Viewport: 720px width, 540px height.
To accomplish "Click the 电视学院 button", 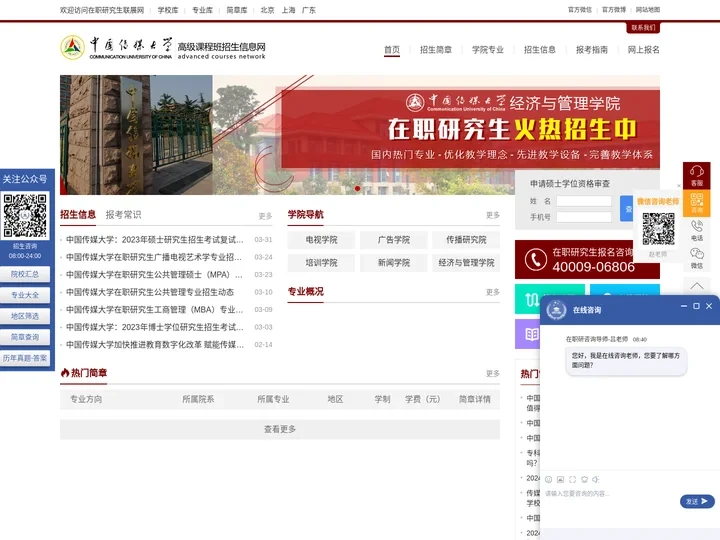I will click(x=321, y=240).
